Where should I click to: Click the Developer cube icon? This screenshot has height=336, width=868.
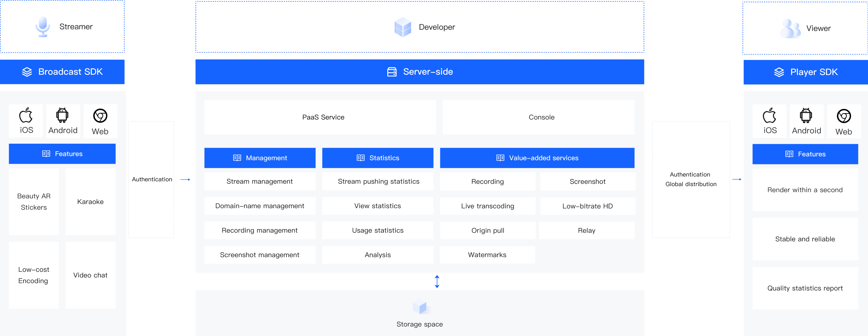click(x=403, y=27)
